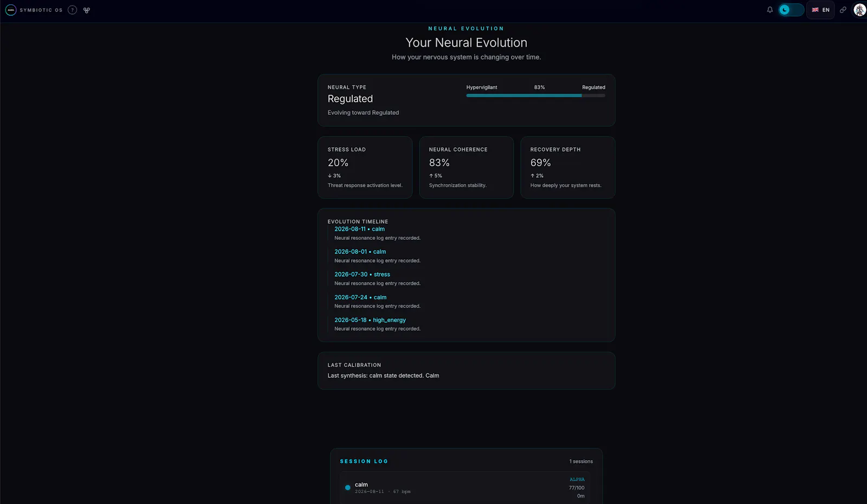Click the link chain icon
867x504 pixels.
click(843, 10)
